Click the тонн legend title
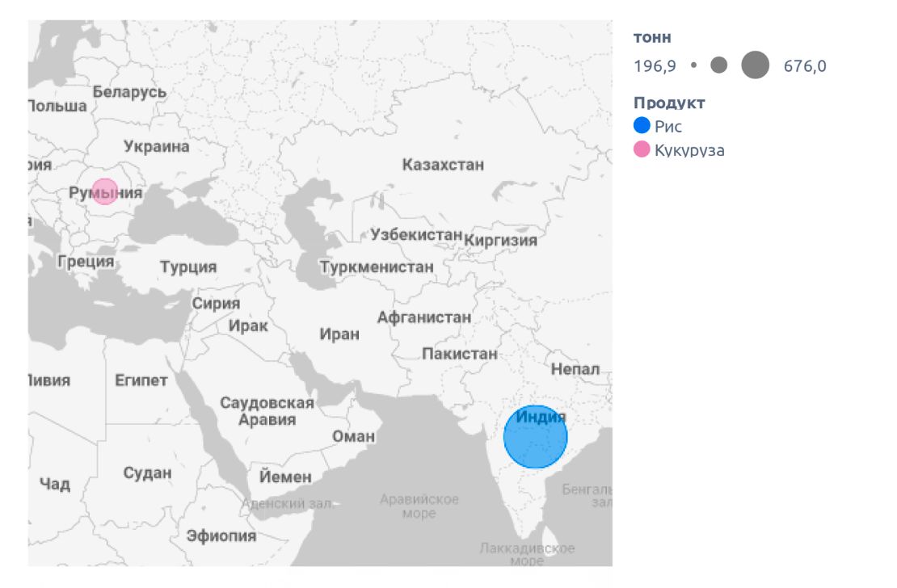This screenshot has height=588, width=897. [652, 37]
